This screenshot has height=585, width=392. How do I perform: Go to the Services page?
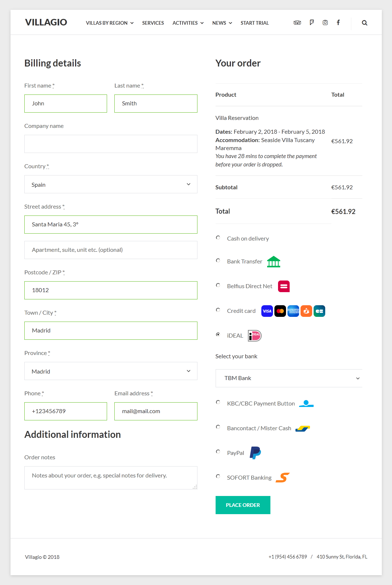[x=153, y=23]
